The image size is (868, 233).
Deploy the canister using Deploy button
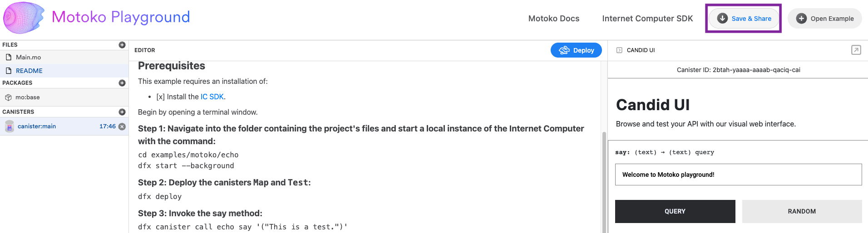pyautogui.click(x=576, y=50)
